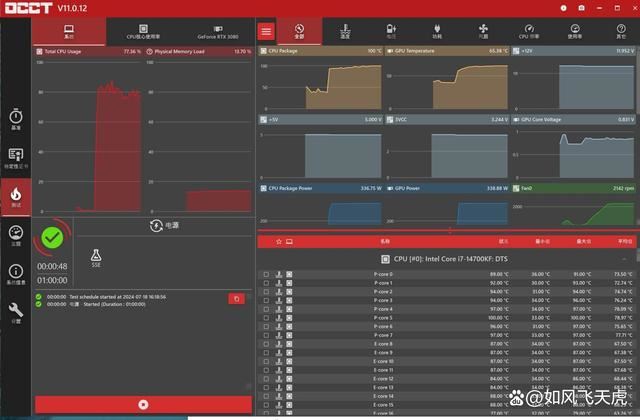Toggle the Total CPU Usage graph header icon

click(x=39, y=50)
